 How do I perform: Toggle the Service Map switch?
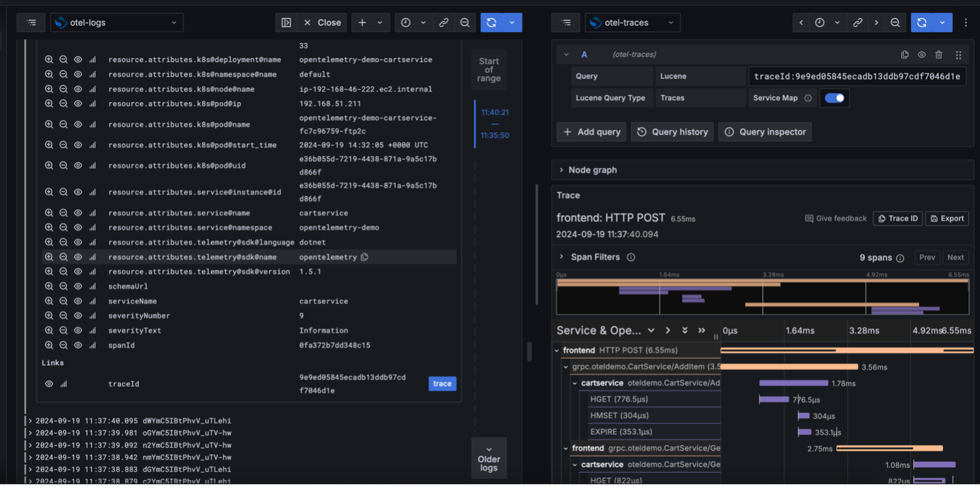pyautogui.click(x=834, y=98)
